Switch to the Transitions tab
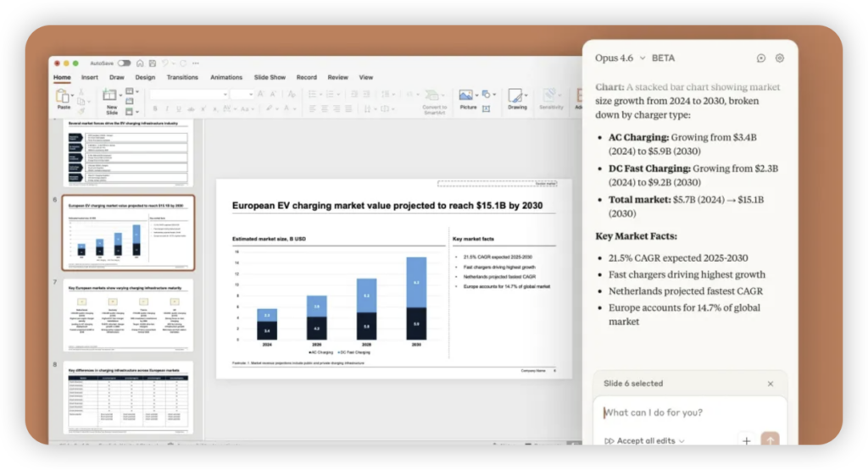This screenshot has width=868, height=470. (182, 77)
